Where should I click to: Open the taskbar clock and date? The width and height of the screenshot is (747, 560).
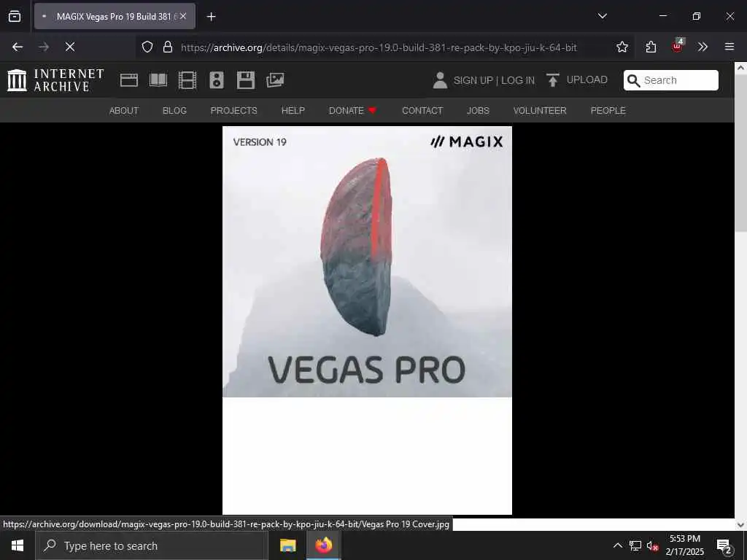point(684,545)
